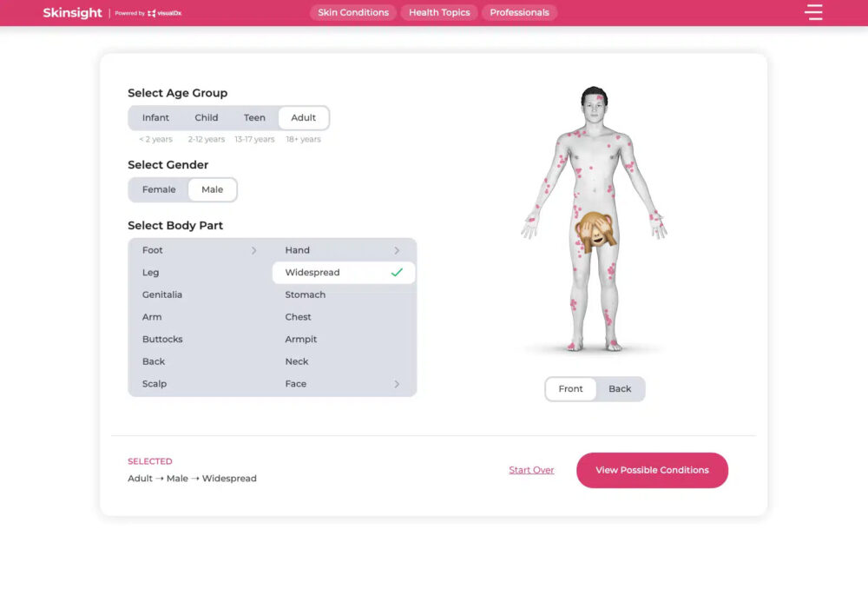Click the Skinsight logo
868x589 pixels.
point(73,13)
